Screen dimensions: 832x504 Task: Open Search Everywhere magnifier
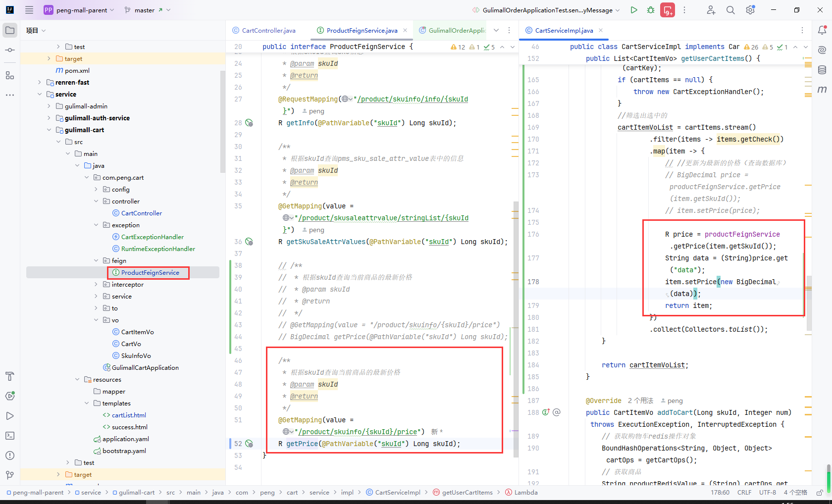tap(730, 10)
